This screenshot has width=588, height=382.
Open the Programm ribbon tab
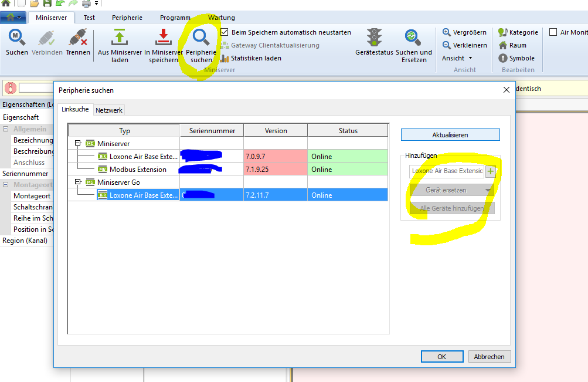coord(175,18)
